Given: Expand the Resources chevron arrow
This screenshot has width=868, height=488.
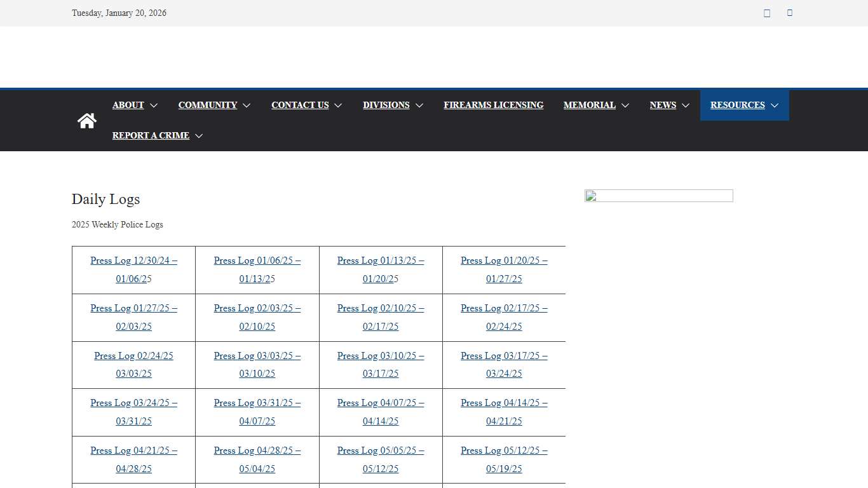Looking at the screenshot, I should (x=775, y=105).
